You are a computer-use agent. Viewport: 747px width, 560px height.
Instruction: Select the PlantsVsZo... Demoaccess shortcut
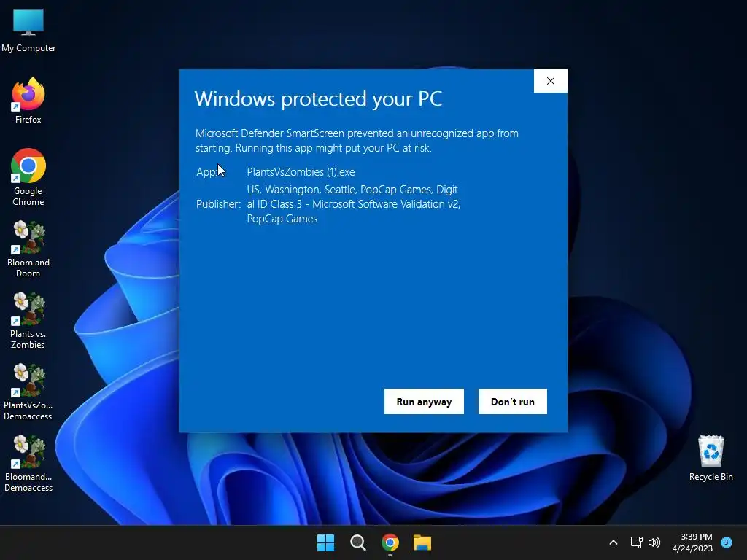tap(28, 392)
